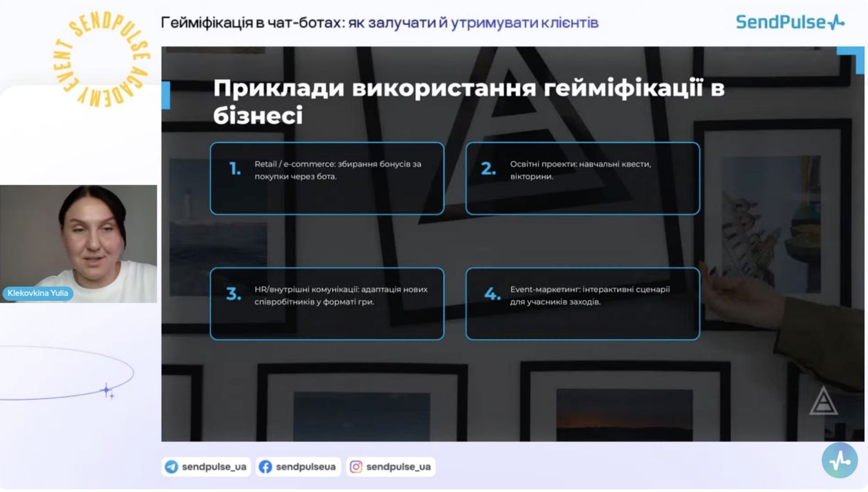Click the Klekovkina Yulia name label
The height and width of the screenshot is (492, 868).
click(x=38, y=293)
